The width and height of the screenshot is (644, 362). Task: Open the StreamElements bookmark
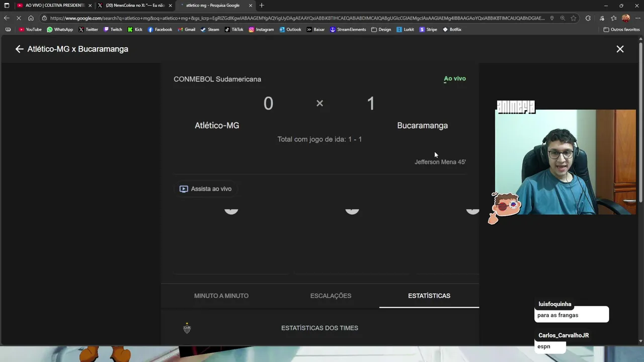click(x=348, y=30)
